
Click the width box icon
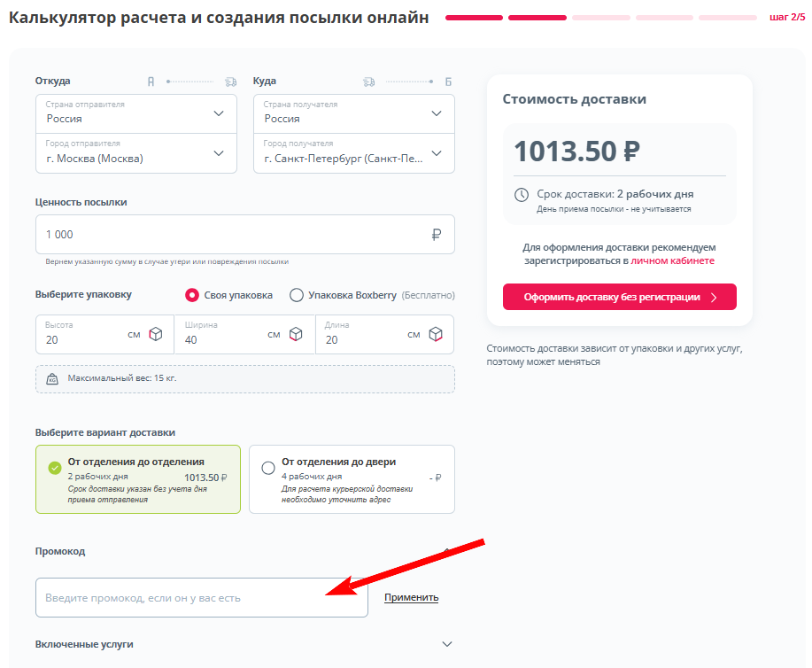[296, 334]
